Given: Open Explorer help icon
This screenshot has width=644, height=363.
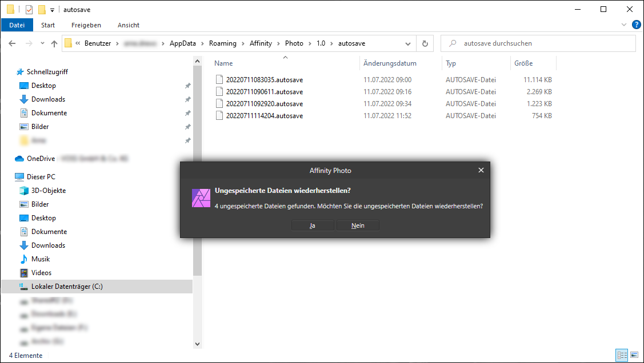Looking at the screenshot, I should pyautogui.click(x=636, y=25).
